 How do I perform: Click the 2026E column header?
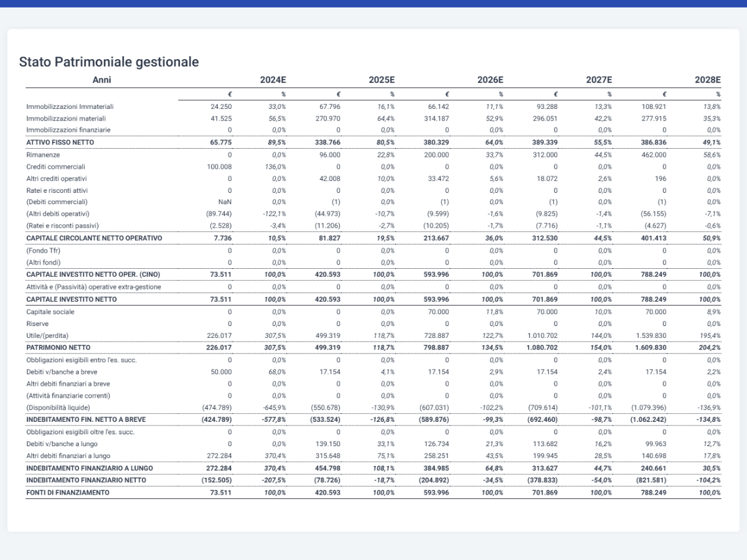491,80
